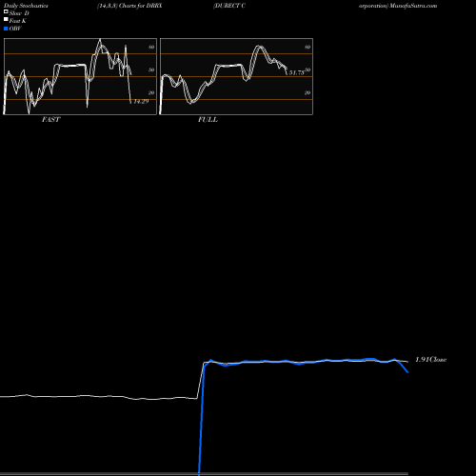476x476 pixels.
Task: Click the 80 axis label in FAST chart
Action: (x=151, y=47)
